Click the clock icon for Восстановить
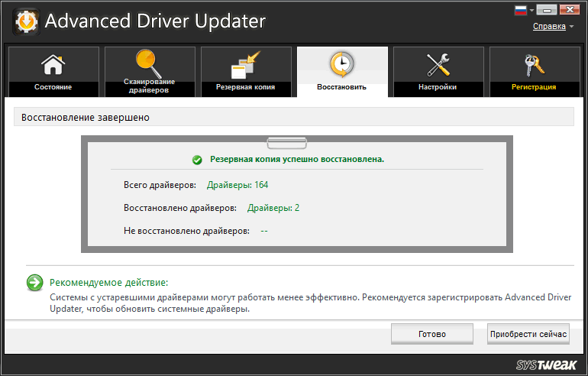This screenshot has height=376, width=588. tap(342, 65)
